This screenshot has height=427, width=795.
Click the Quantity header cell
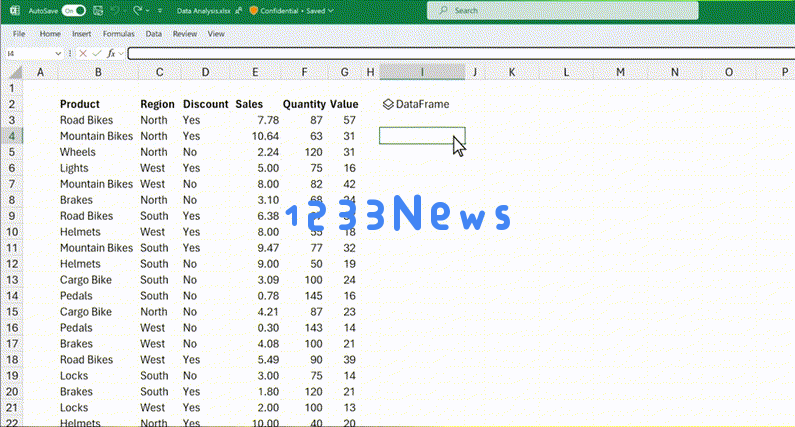click(x=304, y=104)
